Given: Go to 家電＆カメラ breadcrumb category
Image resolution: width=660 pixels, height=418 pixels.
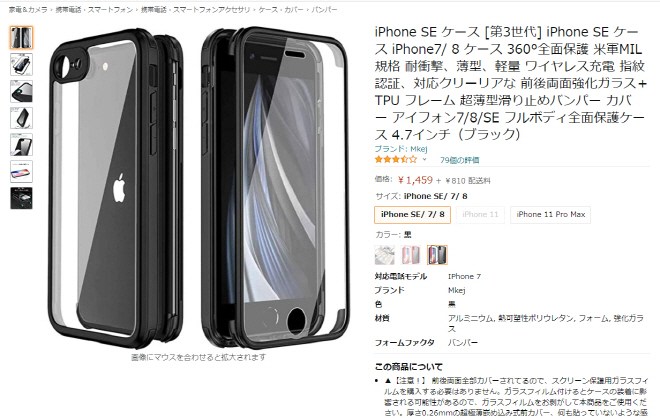Looking at the screenshot, I should click(x=28, y=9).
